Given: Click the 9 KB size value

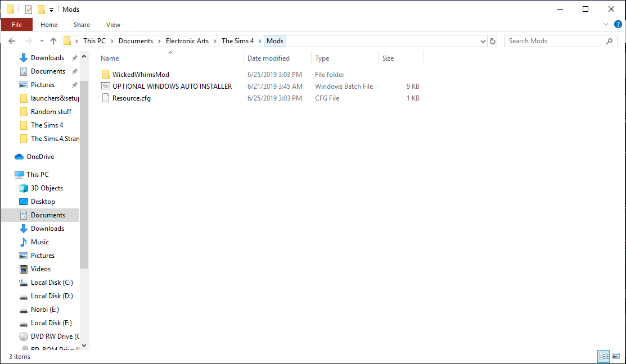Looking at the screenshot, I should click(413, 87).
